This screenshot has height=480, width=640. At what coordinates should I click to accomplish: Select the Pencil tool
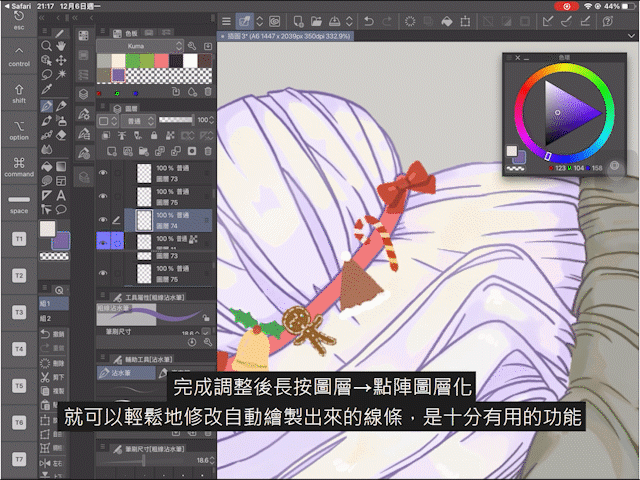point(61,106)
